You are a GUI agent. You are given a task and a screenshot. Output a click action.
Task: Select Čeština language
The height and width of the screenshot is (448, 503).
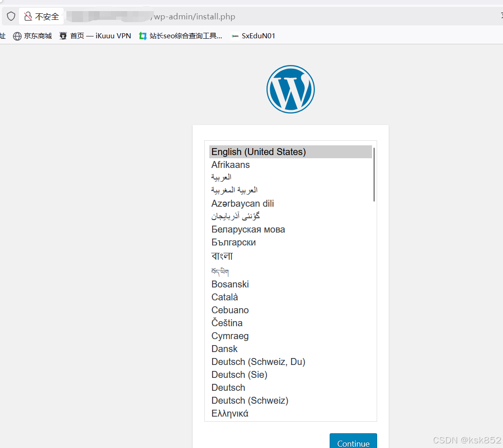290,323
